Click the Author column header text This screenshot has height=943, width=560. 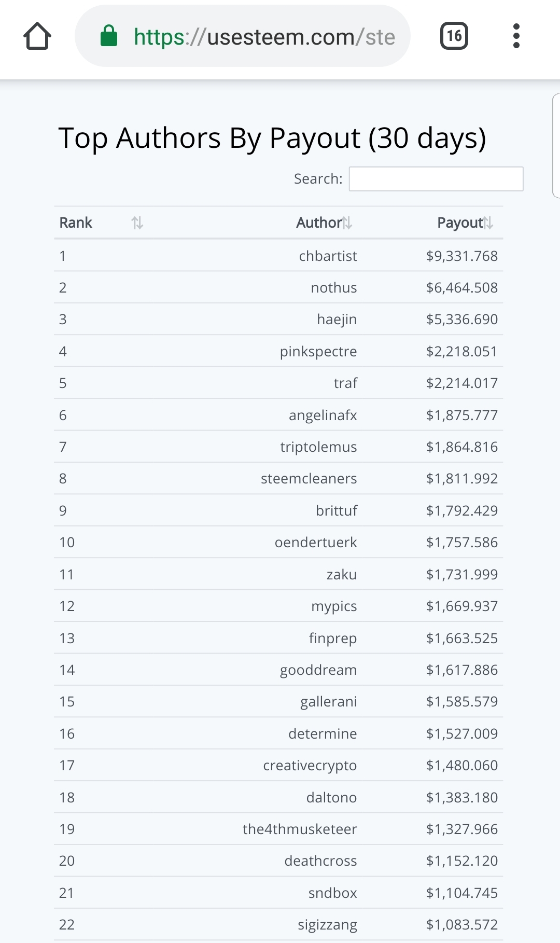tap(318, 223)
